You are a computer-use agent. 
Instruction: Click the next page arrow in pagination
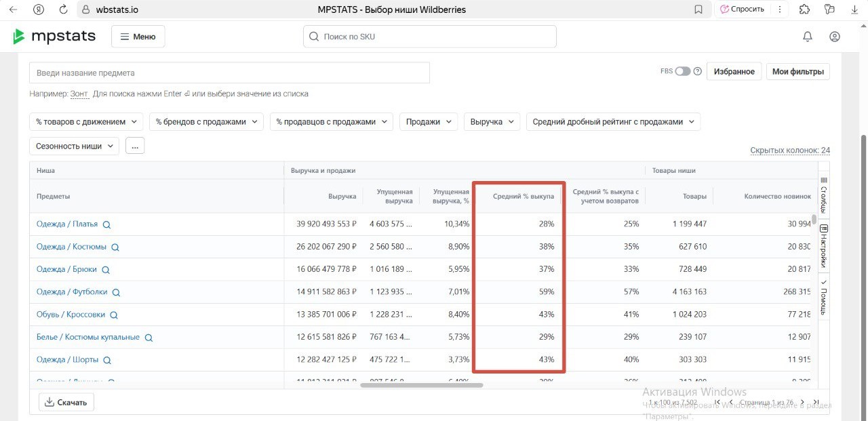coord(803,402)
